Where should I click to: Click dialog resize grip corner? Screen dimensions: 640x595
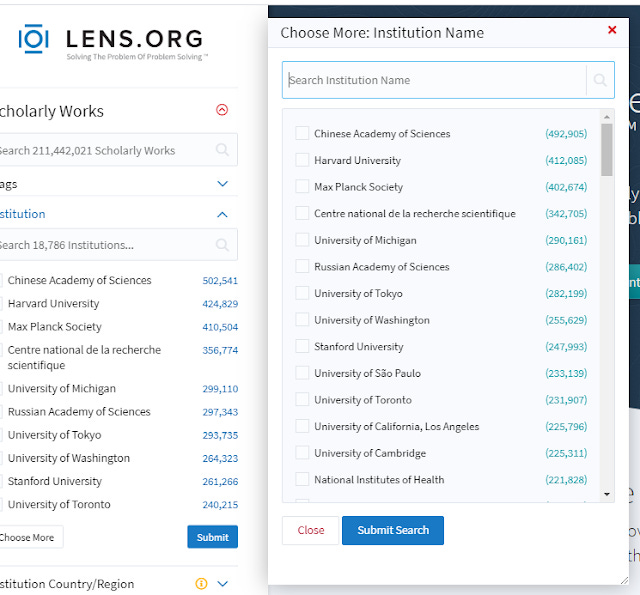click(624, 580)
